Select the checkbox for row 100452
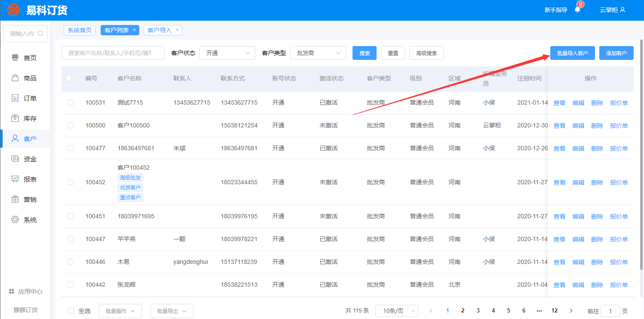 71,182
